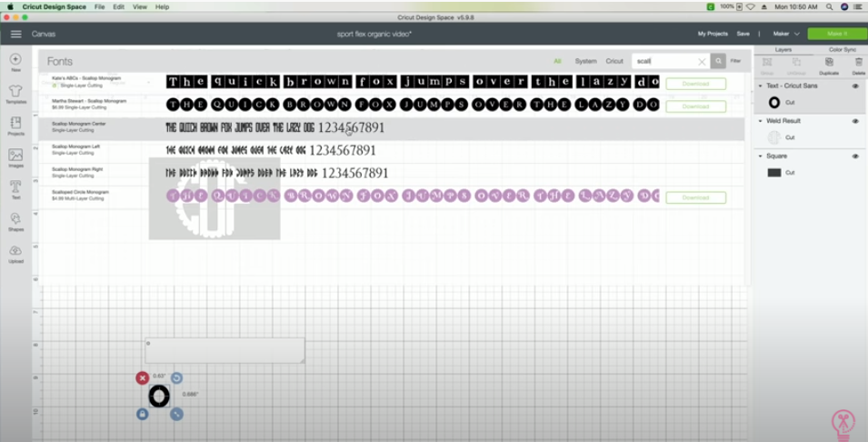The image size is (868, 442).
Task: Click Save in the top bar
Action: tap(743, 34)
